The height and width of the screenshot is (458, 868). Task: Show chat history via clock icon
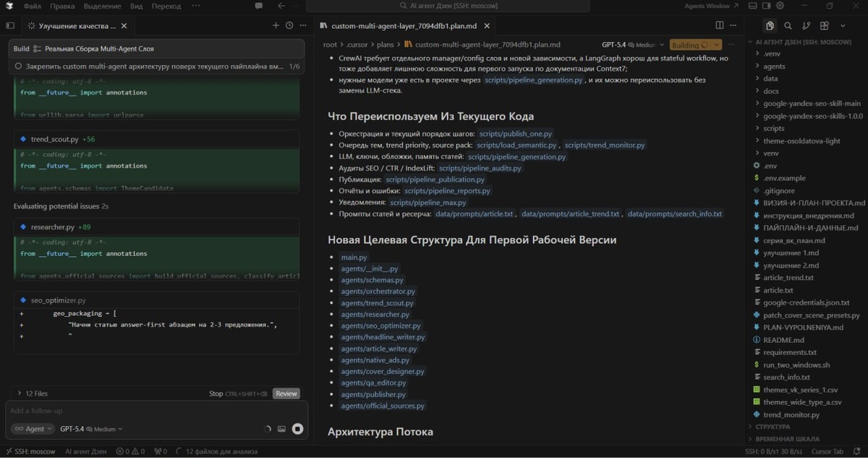point(289,25)
